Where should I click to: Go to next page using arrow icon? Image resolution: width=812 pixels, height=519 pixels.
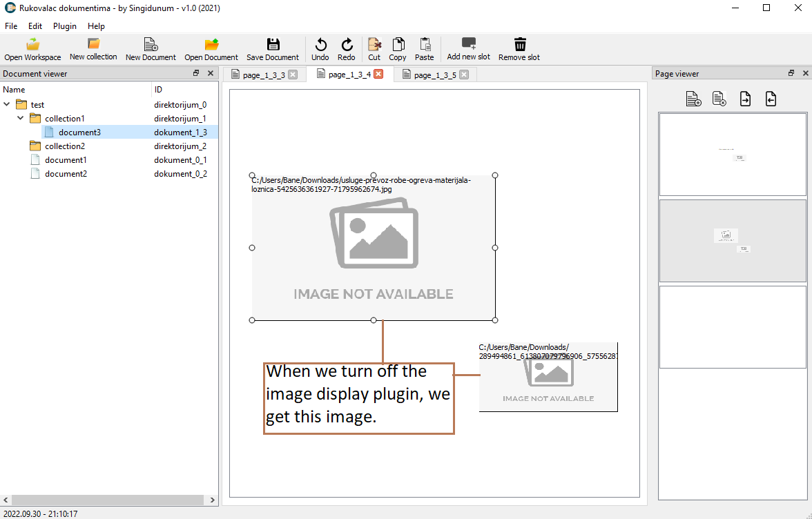point(745,99)
